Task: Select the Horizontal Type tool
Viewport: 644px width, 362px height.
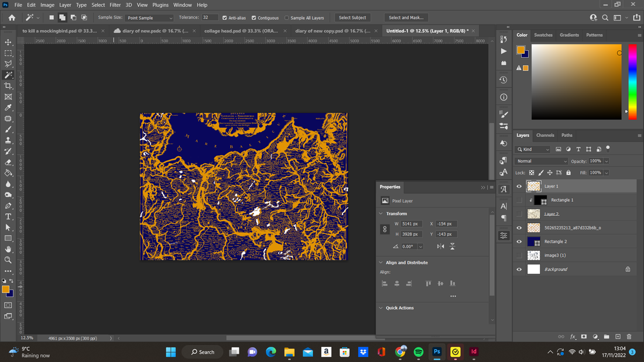Action: pyautogui.click(x=8, y=217)
